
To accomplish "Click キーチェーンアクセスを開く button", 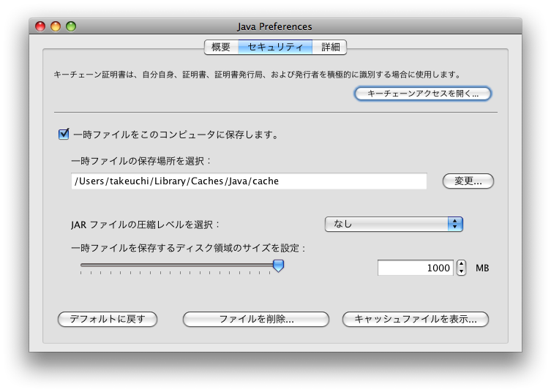I will click(x=422, y=94).
